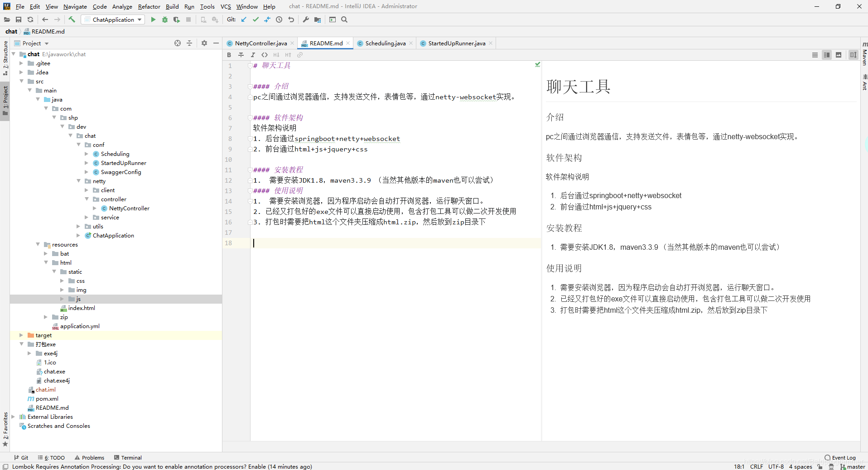Viewport: 868px width, 470px height.
Task: Run ChatApplication with the green play icon
Action: [x=153, y=19]
